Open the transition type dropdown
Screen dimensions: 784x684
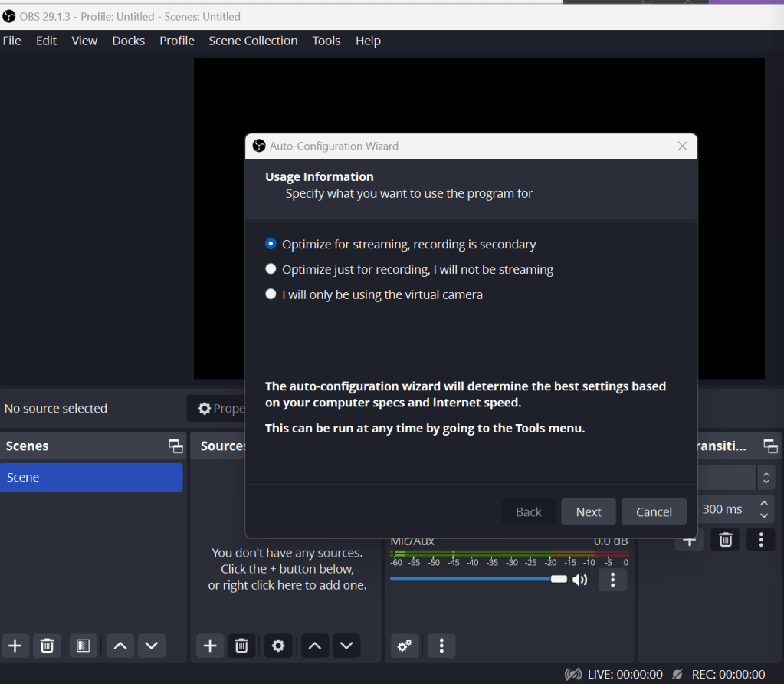[736, 478]
